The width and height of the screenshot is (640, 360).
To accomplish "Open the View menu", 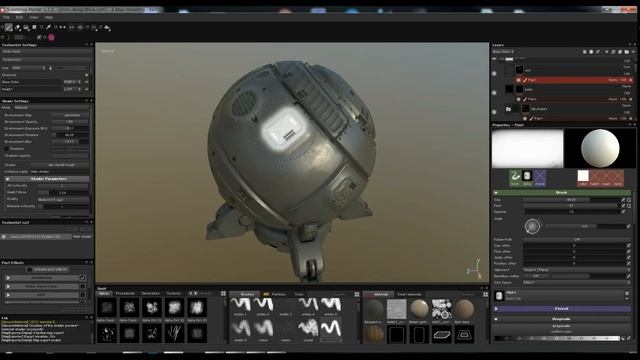I will [33, 18].
